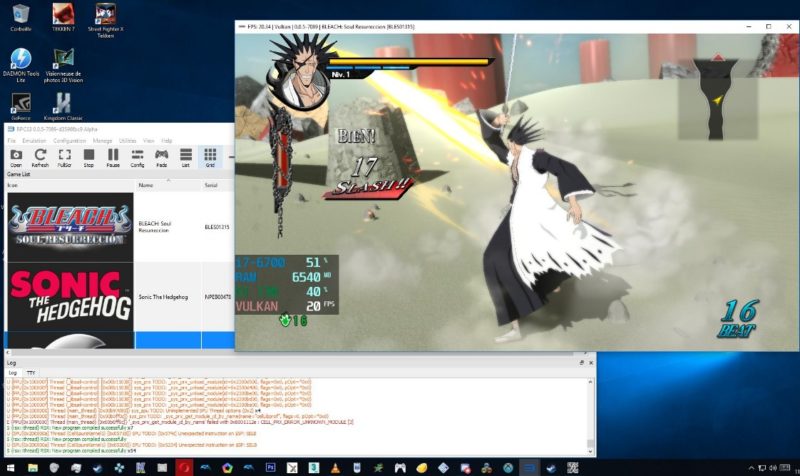
Task: Open the Windows Start menu
Action: point(10,467)
